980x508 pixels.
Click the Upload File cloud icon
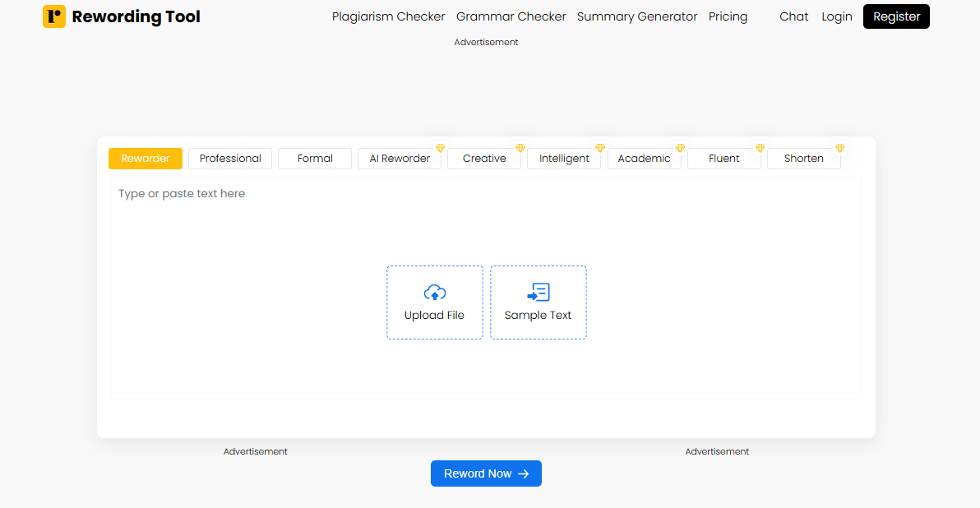tap(435, 292)
